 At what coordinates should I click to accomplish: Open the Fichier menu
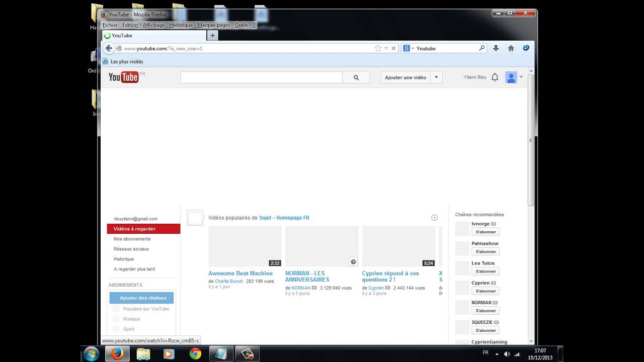(x=110, y=25)
